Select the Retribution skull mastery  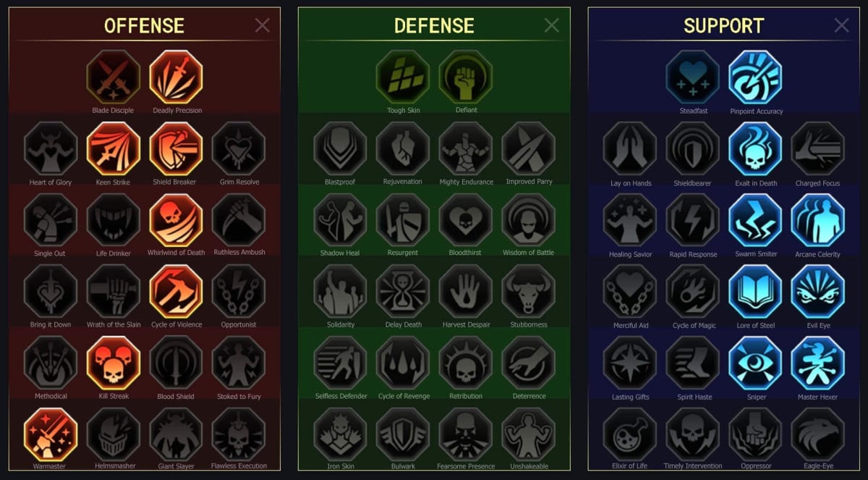tap(466, 363)
